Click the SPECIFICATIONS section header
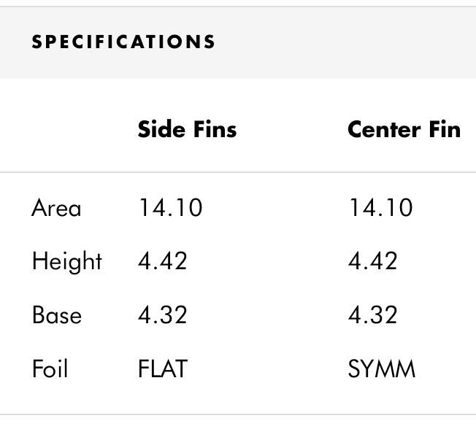Screen dimensions: 476x448 pos(123,42)
